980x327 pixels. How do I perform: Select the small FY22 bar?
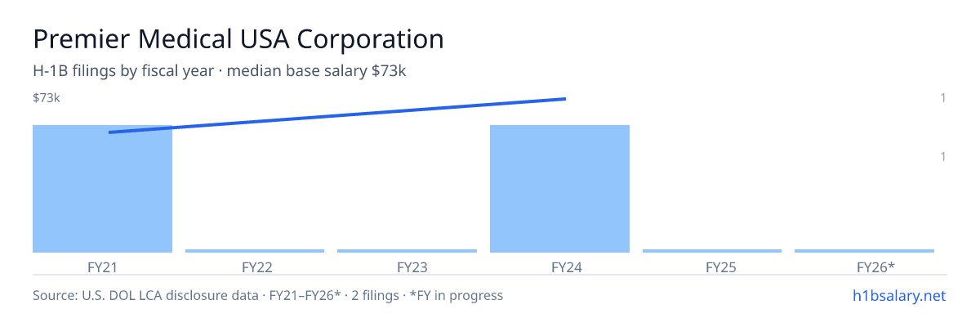click(x=255, y=251)
